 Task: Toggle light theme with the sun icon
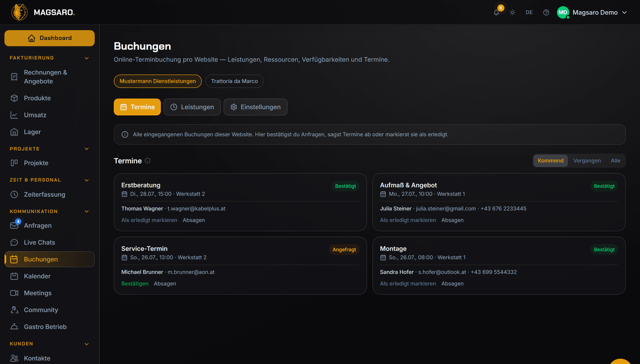(x=512, y=12)
